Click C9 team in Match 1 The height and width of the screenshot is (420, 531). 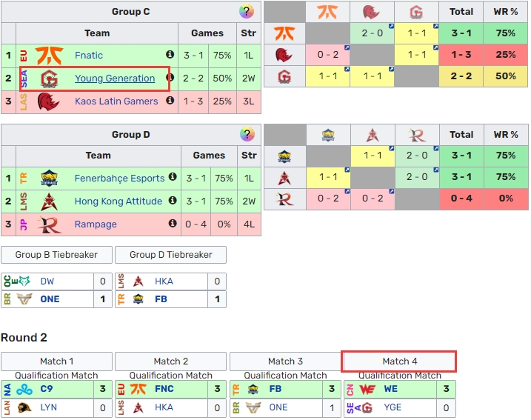click(x=47, y=389)
